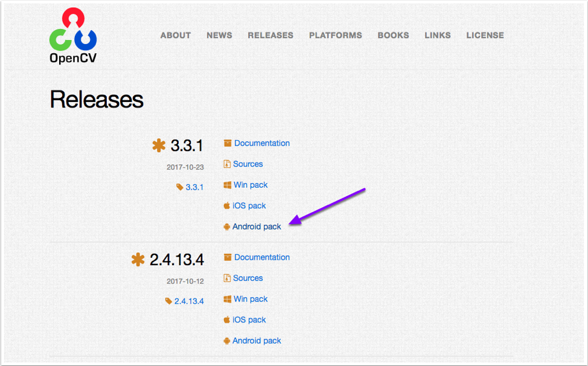This screenshot has height=366, width=588.
Task: Go to the NEWS page
Action: [219, 35]
